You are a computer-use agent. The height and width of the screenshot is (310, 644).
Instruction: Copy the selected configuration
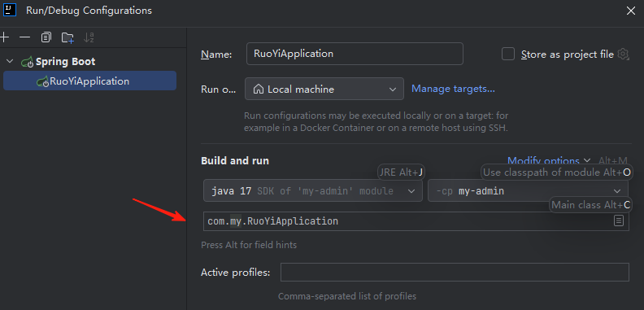coord(46,37)
